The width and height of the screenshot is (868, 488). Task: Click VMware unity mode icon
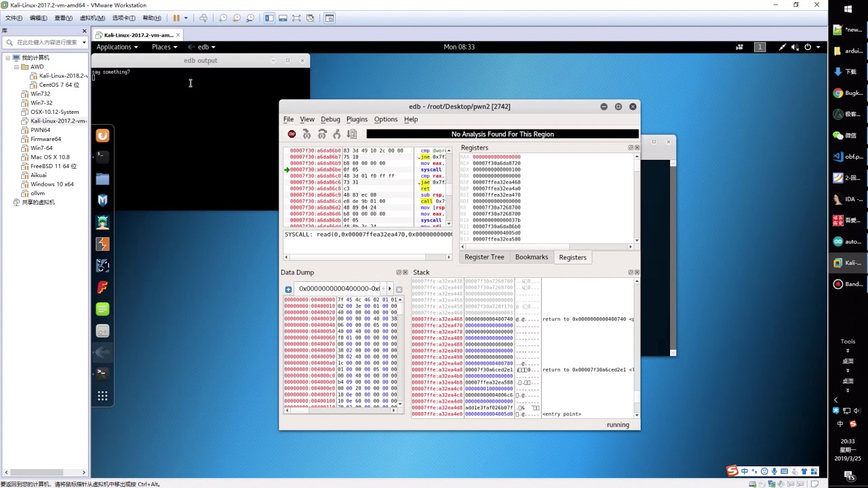(x=310, y=18)
